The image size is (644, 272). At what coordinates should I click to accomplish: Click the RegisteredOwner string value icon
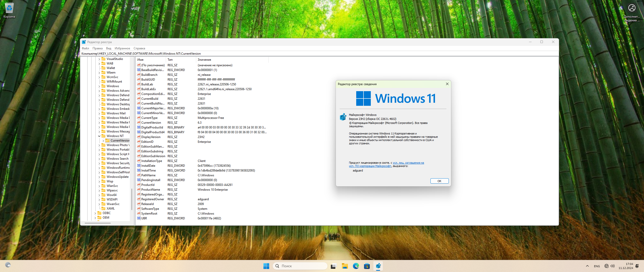[x=139, y=199]
